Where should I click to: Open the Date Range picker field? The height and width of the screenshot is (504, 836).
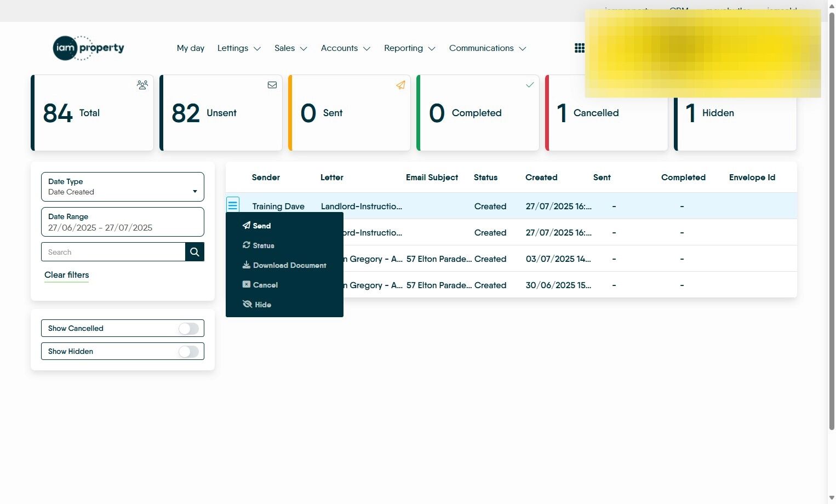[123, 222]
